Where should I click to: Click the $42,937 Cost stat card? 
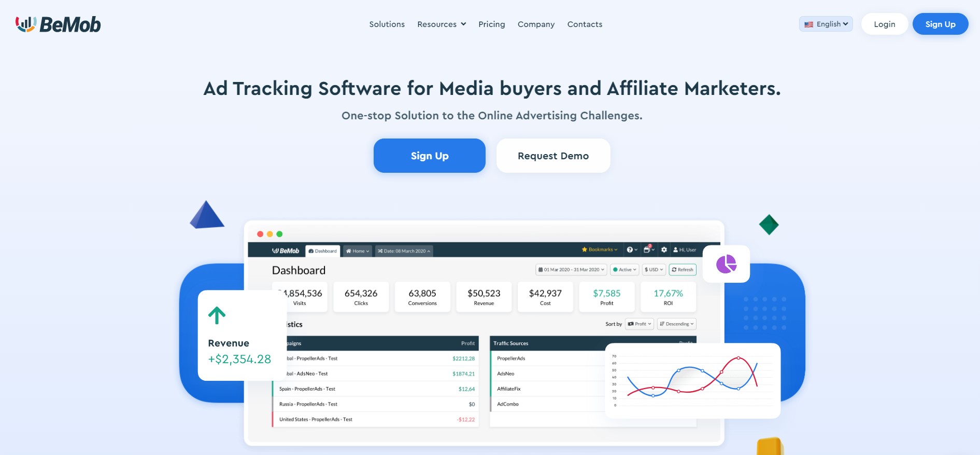tap(545, 297)
